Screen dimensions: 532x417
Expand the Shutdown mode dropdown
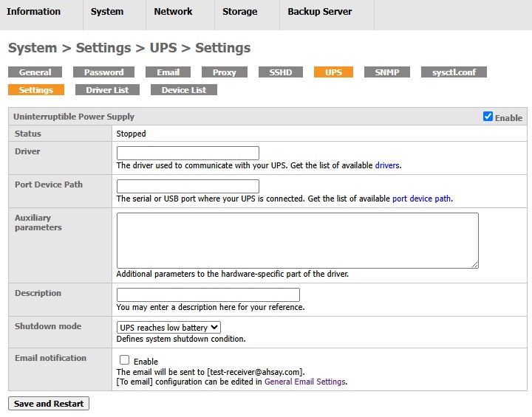(169, 327)
